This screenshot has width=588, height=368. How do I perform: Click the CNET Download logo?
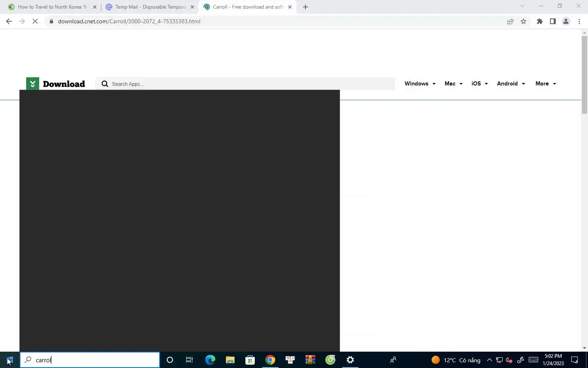point(56,84)
